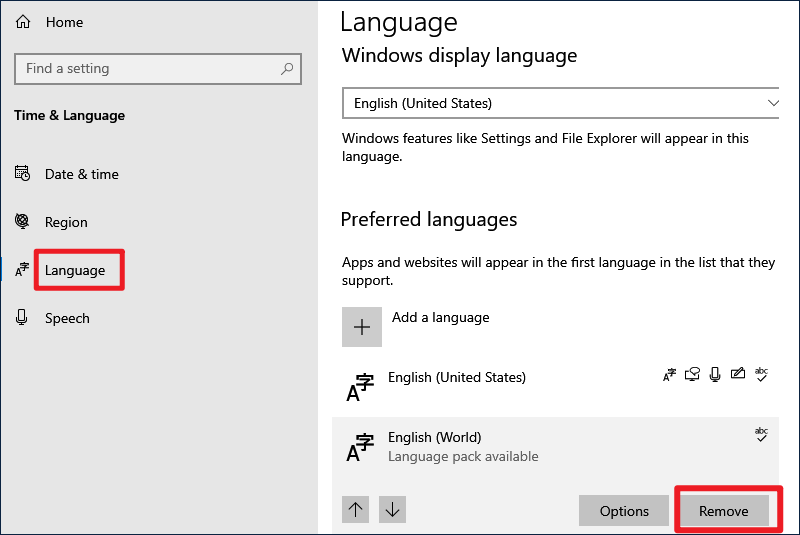Click the search magnifier icon
Image resolution: width=800 pixels, height=535 pixels.
coord(287,68)
